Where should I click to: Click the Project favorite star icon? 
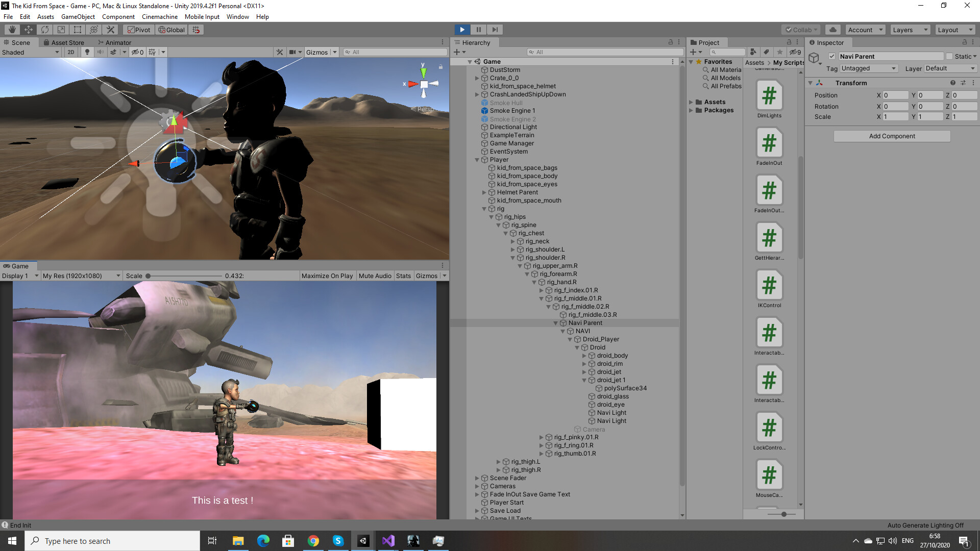[779, 52]
